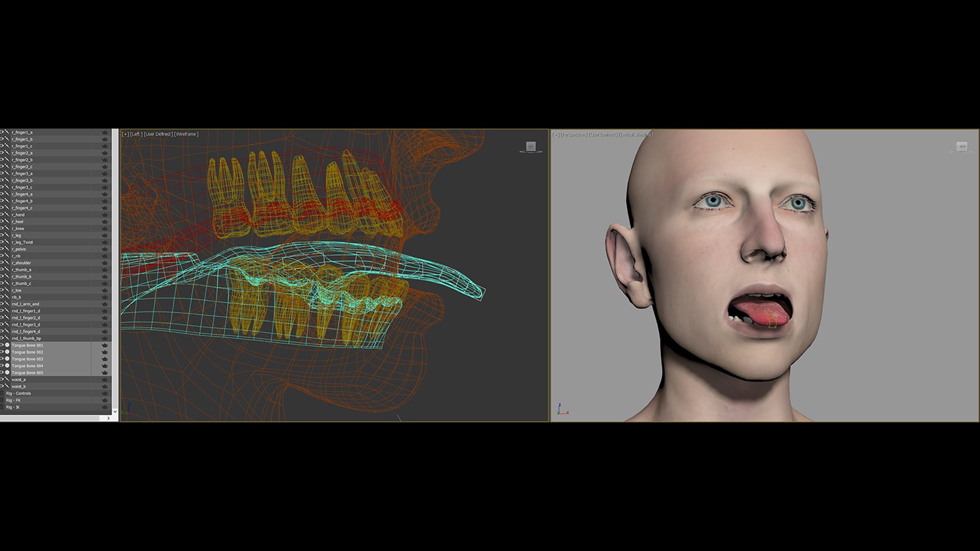Click the teapot render icon for waist_a
Viewport: 980px width, 551px height.
105,380
